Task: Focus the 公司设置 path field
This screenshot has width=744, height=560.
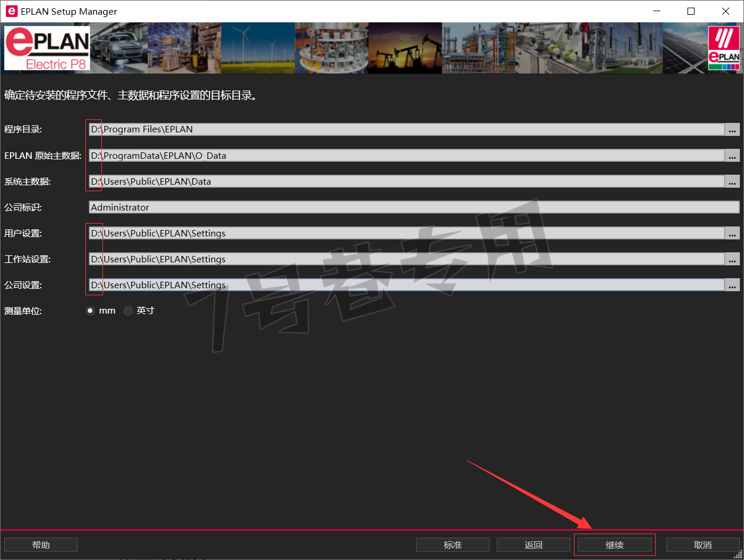Action: (406, 285)
